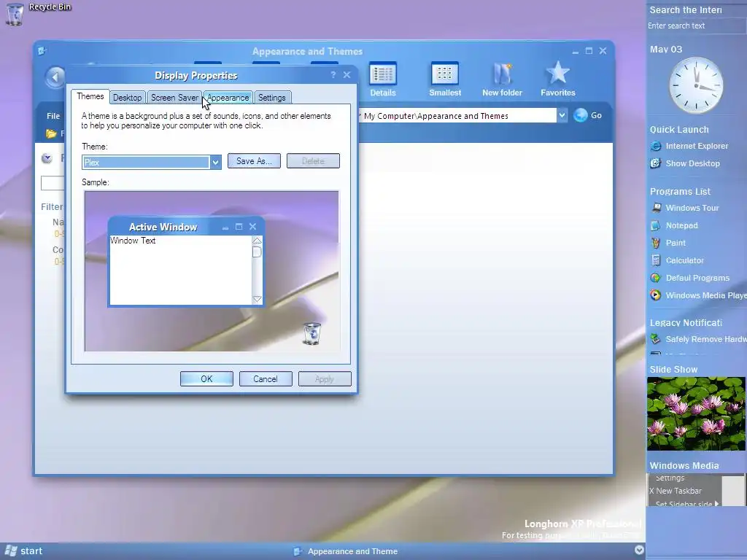The image size is (747, 560).
Task: Expand the address bar dropdown
Action: click(562, 115)
